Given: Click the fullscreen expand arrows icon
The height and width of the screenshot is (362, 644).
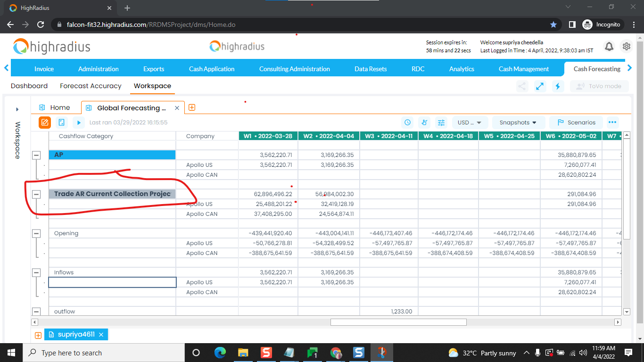Looking at the screenshot, I should click(x=540, y=86).
